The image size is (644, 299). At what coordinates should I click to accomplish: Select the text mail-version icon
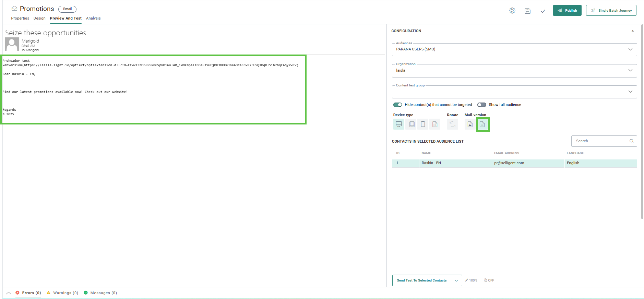coord(482,124)
